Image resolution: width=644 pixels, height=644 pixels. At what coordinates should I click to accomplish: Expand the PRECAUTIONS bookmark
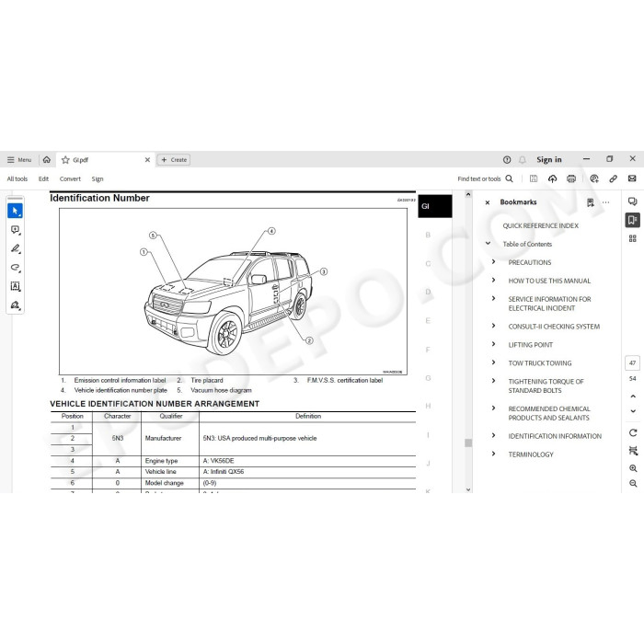coord(494,261)
